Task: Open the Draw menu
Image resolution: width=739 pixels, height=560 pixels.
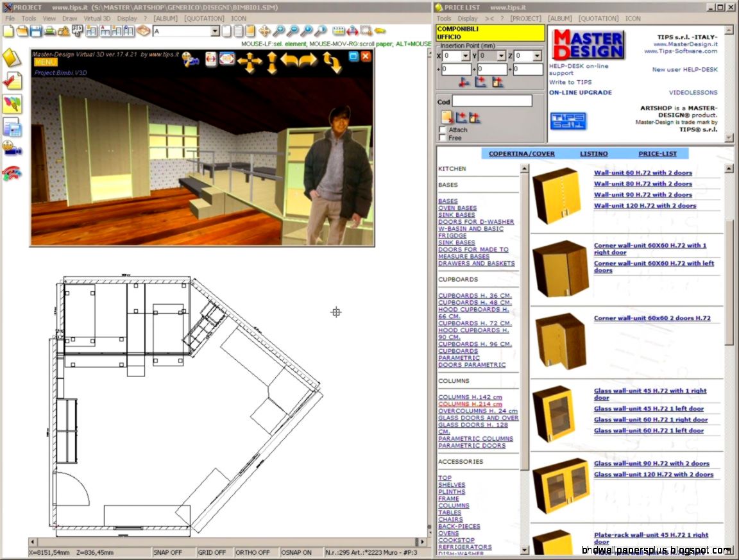Action: tap(69, 18)
